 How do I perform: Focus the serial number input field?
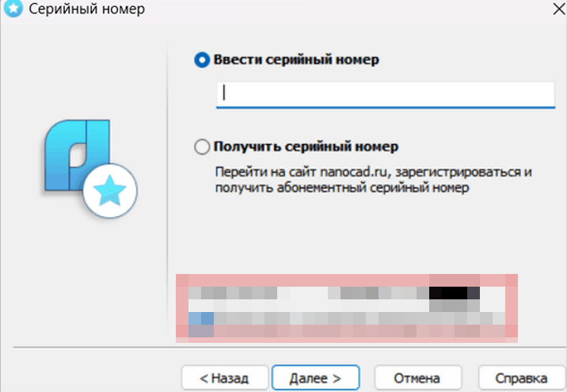(x=386, y=94)
